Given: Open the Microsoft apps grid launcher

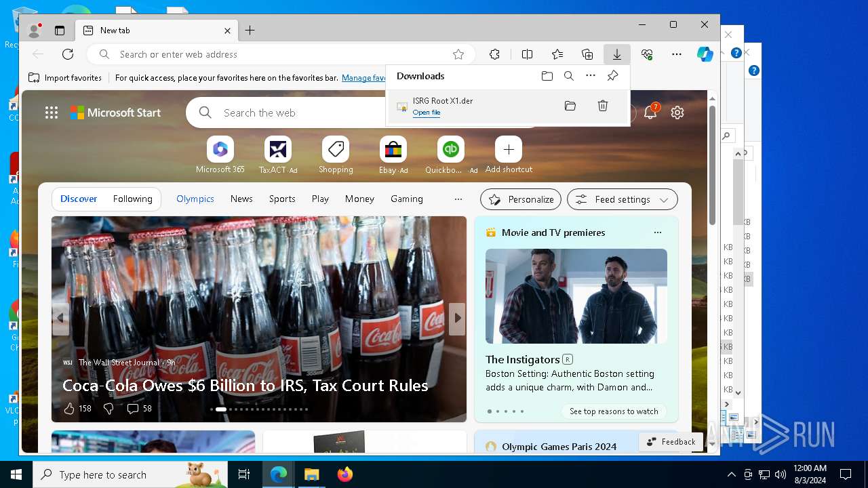Looking at the screenshot, I should click(52, 113).
